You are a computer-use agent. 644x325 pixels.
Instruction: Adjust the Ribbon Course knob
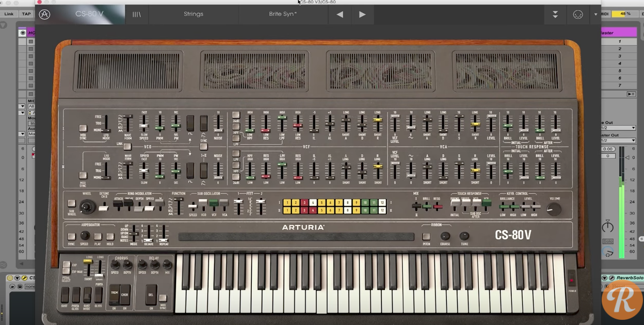coord(445,236)
